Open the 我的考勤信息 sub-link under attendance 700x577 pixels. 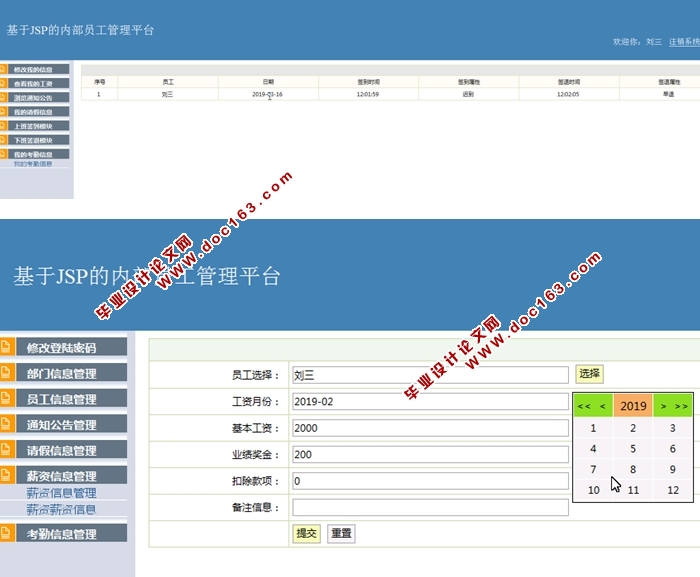(33, 164)
